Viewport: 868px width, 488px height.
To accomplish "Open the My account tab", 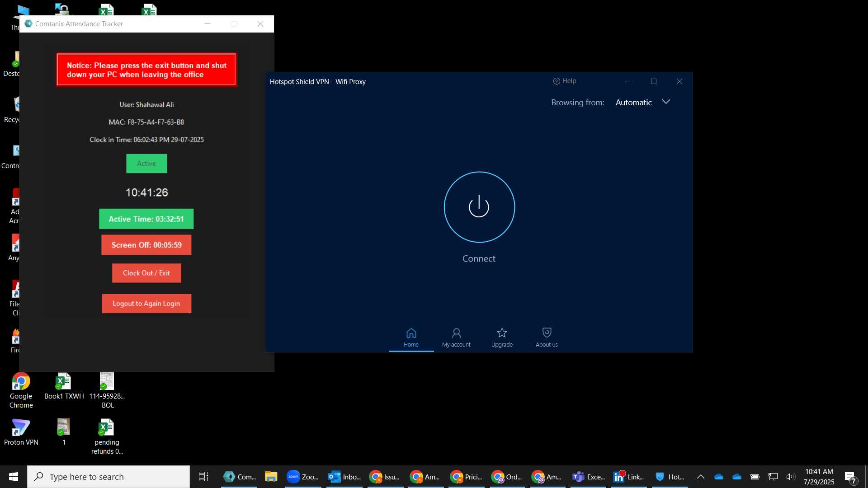I will click(x=456, y=338).
